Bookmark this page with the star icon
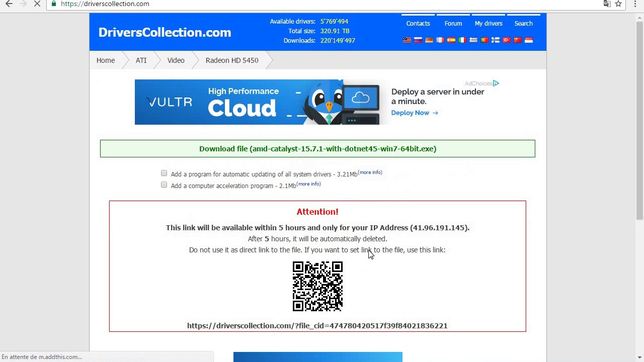Screen dimensions: 644x362 point(618,4)
